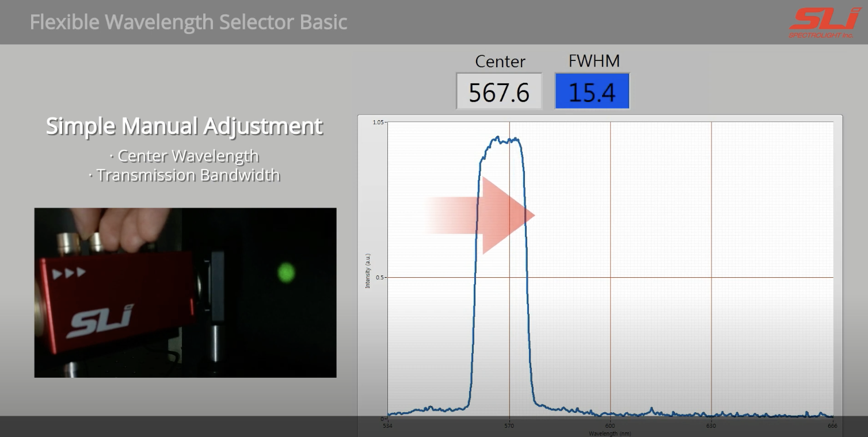Click the 1.05 maximum label on intensity axis

coord(378,122)
